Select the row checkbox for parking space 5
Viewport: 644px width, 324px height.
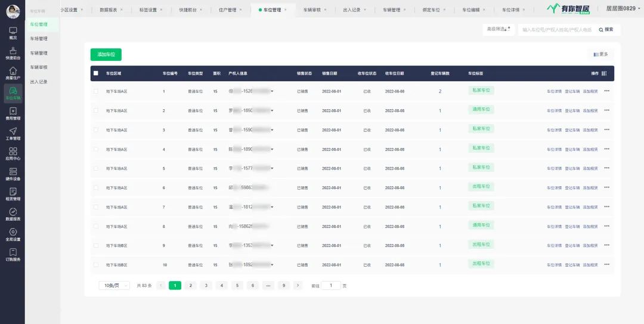[95, 169]
